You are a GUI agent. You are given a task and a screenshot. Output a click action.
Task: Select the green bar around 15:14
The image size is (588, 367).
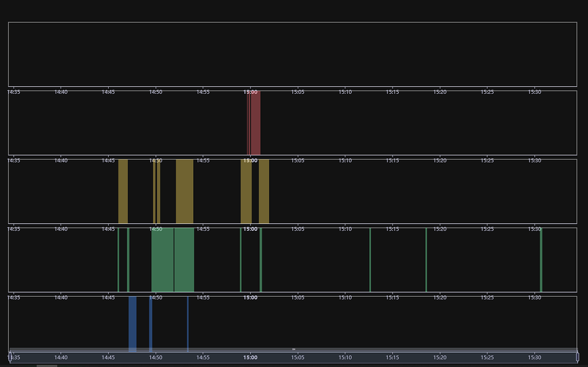426,259
